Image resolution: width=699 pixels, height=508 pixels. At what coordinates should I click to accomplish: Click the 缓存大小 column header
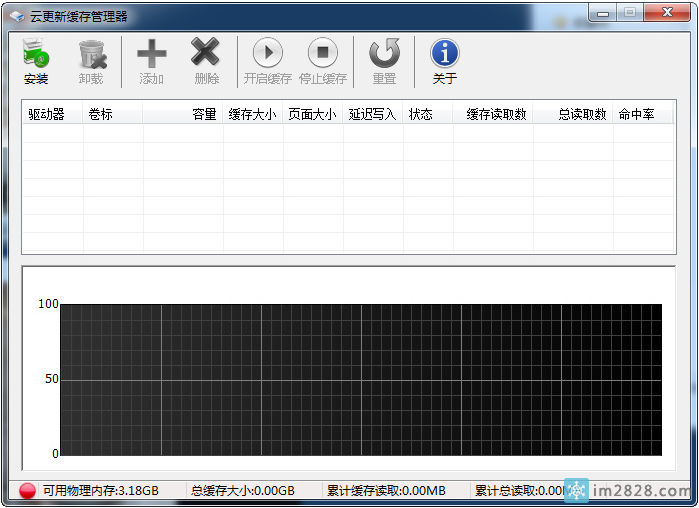tap(253, 114)
